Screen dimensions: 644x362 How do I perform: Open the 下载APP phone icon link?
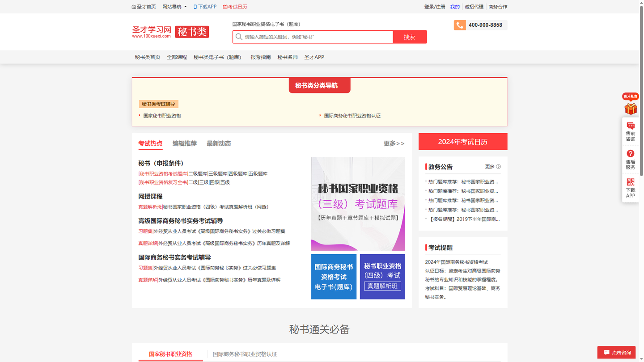point(195,7)
